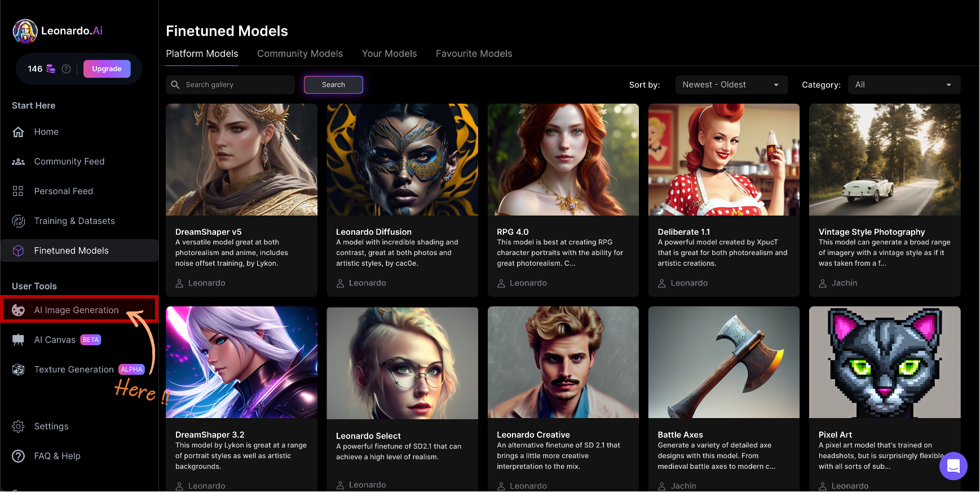
Task: Click the Battle Axes title text
Action: click(x=681, y=435)
